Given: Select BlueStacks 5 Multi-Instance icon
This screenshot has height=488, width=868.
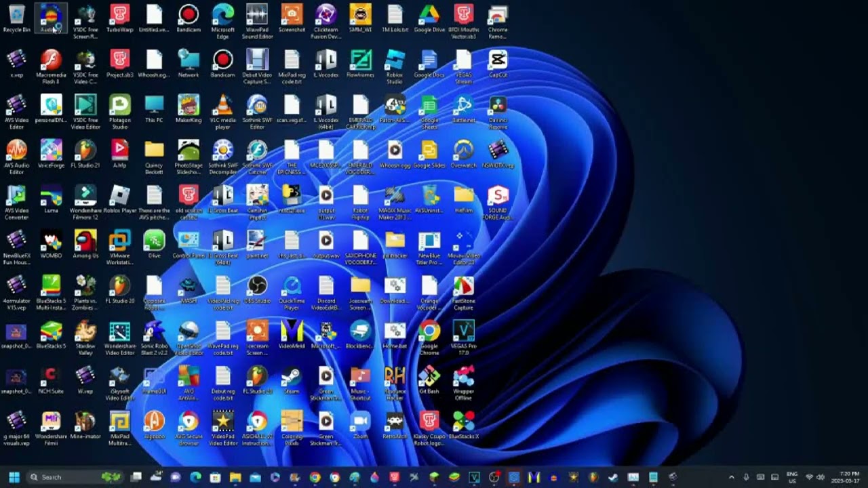Looking at the screenshot, I should coord(51,293).
